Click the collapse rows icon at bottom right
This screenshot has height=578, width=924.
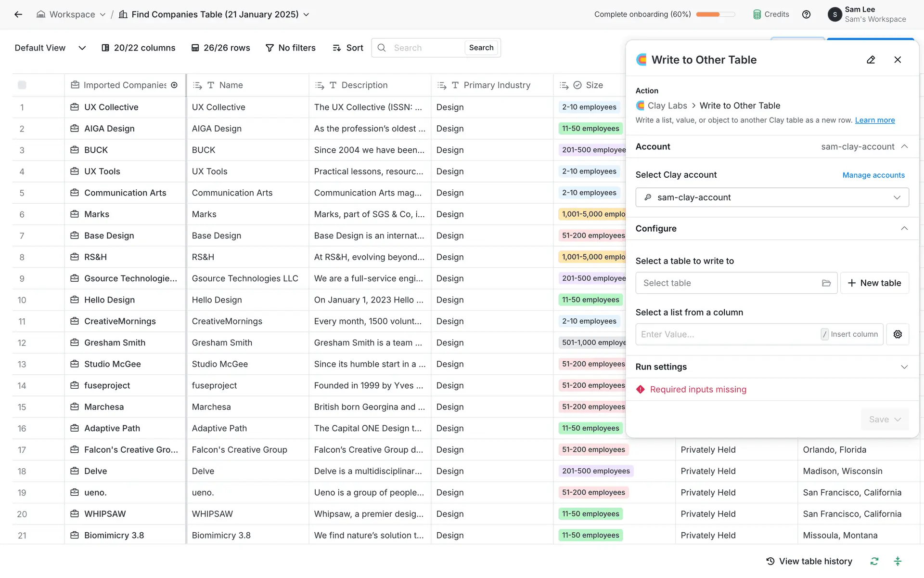[x=898, y=561]
